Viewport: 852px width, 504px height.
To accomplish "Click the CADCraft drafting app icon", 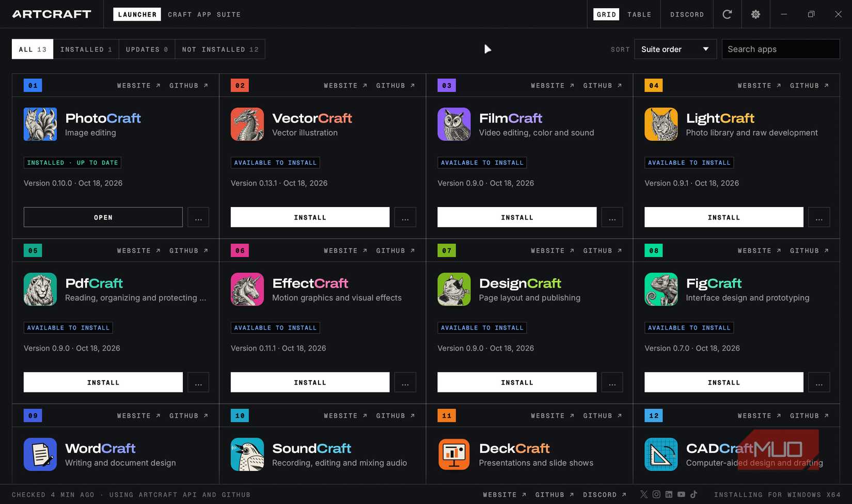I will pyautogui.click(x=661, y=454).
